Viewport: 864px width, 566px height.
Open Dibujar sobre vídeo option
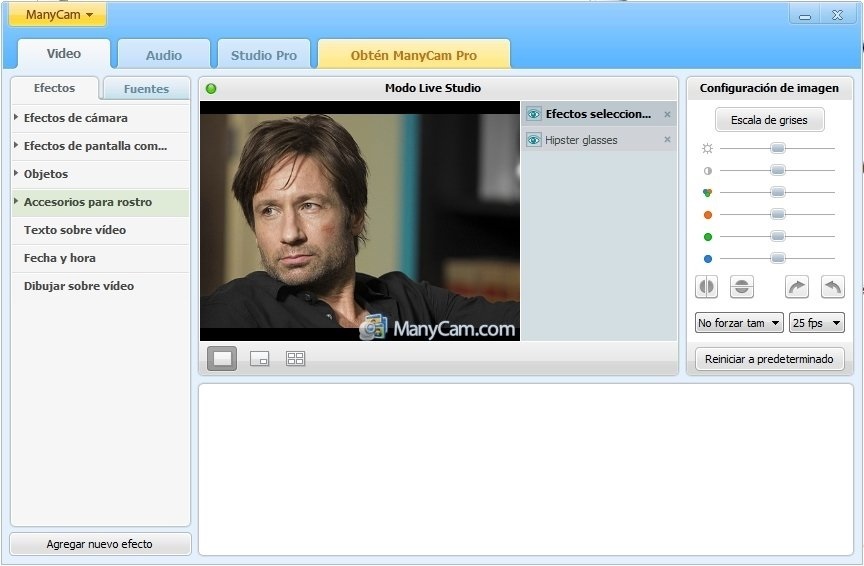[100, 286]
